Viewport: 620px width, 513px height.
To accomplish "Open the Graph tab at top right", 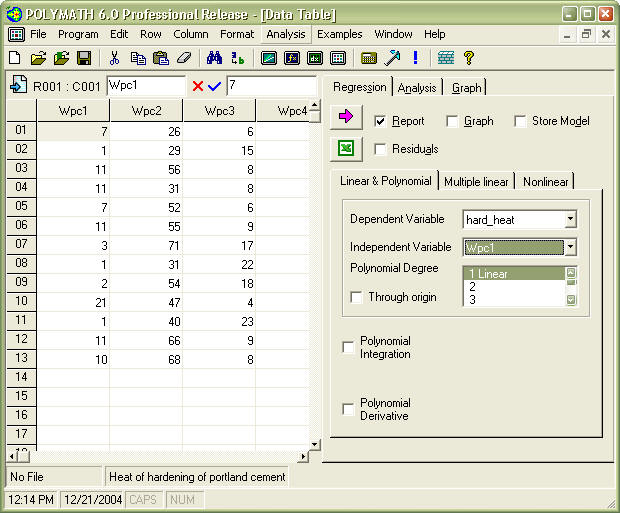I will coord(467,88).
